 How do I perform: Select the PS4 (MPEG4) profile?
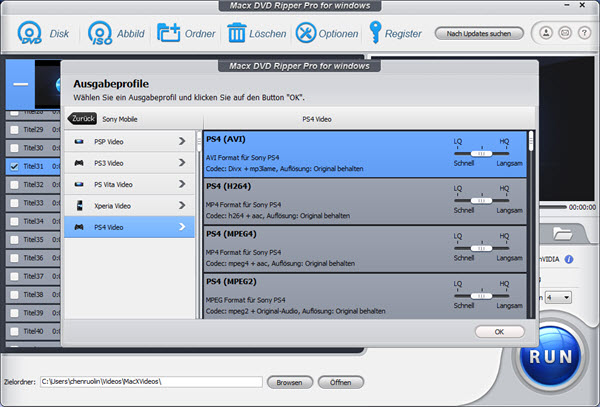click(x=365, y=249)
